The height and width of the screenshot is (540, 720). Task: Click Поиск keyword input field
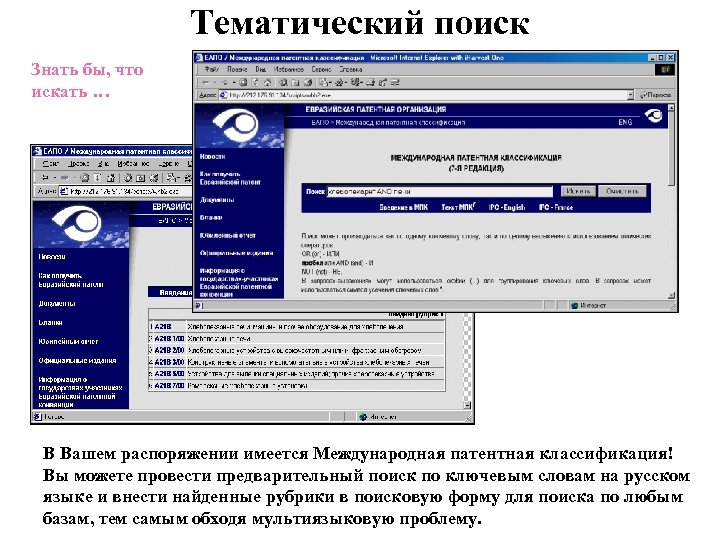tap(439, 191)
